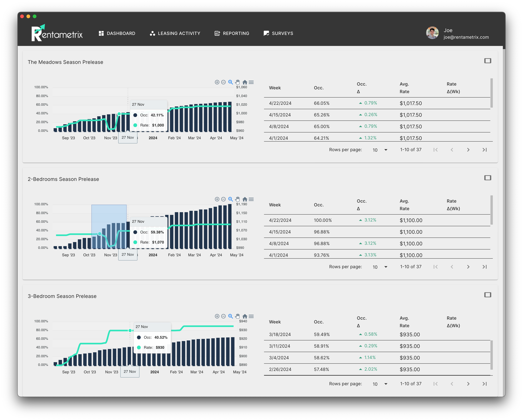Open hamburger menu on The Meadows chart
Viewport: 523px width, 420px height.
pyautogui.click(x=251, y=82)
